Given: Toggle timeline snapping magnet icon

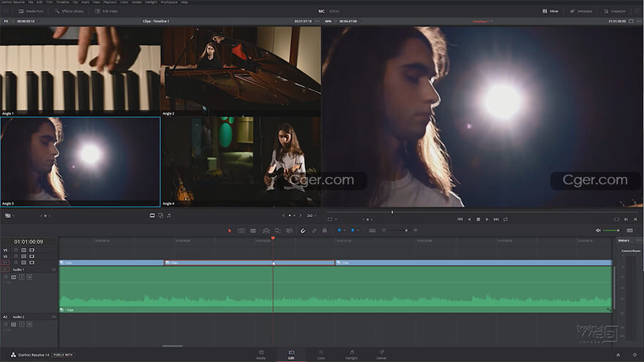Looking at the screenshot, I should tap(303, 230).
